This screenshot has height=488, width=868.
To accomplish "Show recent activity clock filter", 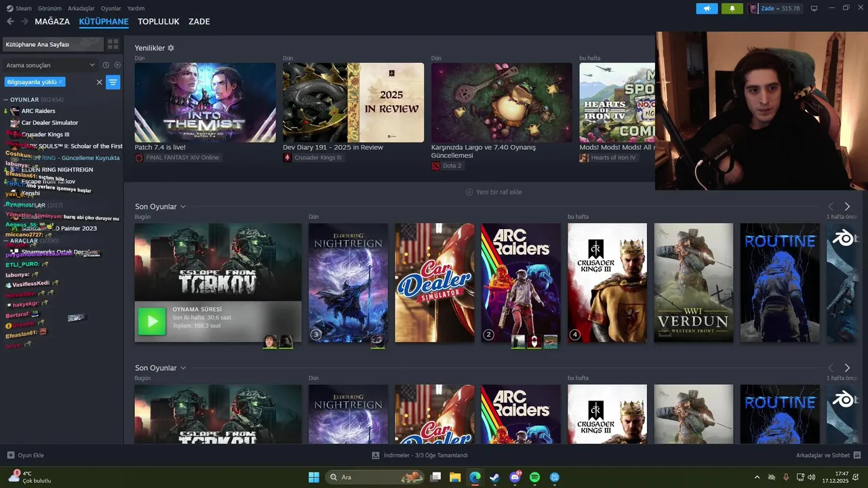I will tap(106, 65).
